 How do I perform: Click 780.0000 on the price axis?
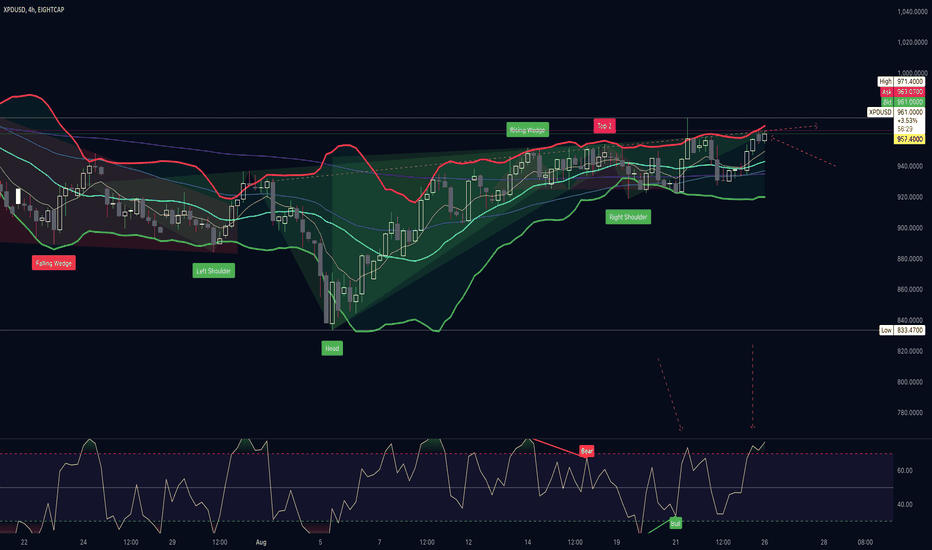(x=909, y=413)
